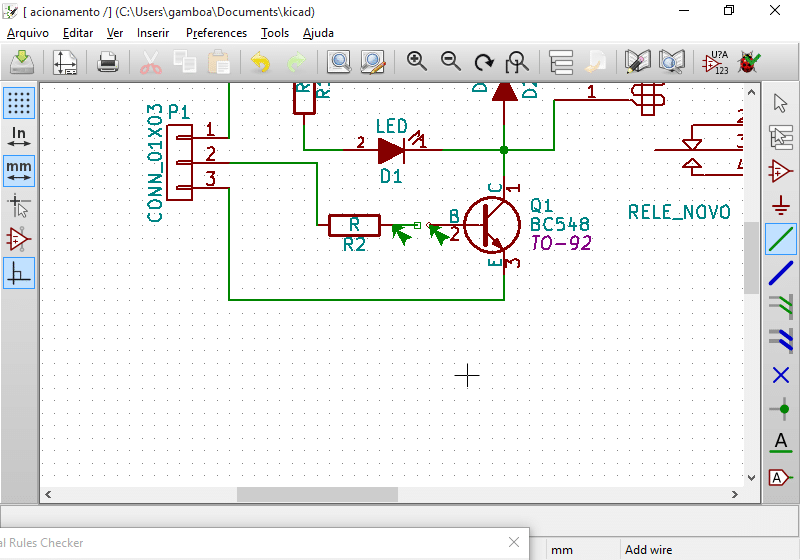The width and height of the screenshot is (800, 560).
Task: Open the Inserir menu
Action: point(153,33)
